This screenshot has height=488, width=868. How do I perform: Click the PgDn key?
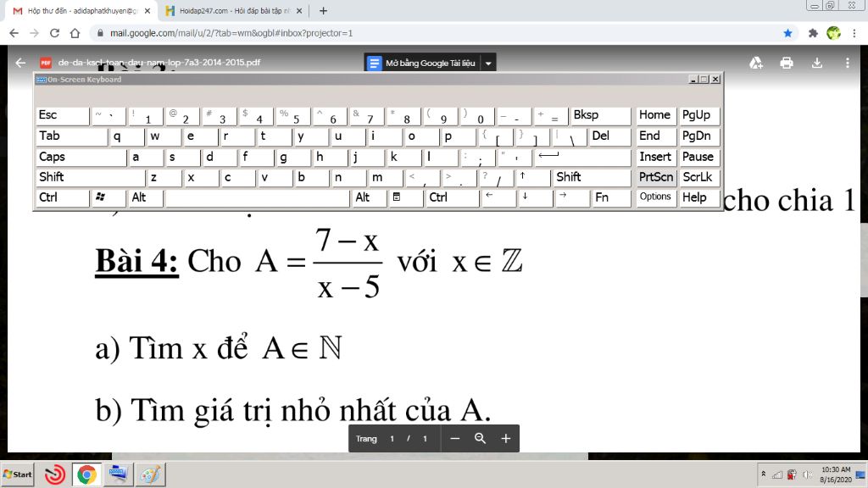[699, 136]
